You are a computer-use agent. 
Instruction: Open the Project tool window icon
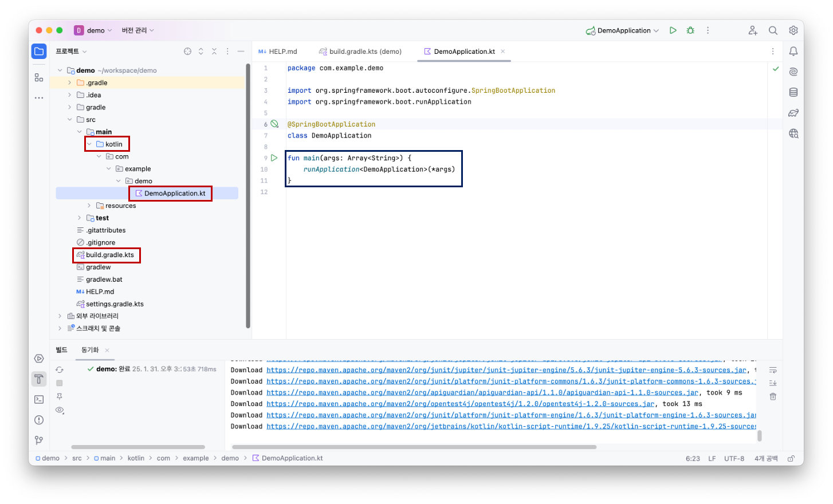click(39, 52)
